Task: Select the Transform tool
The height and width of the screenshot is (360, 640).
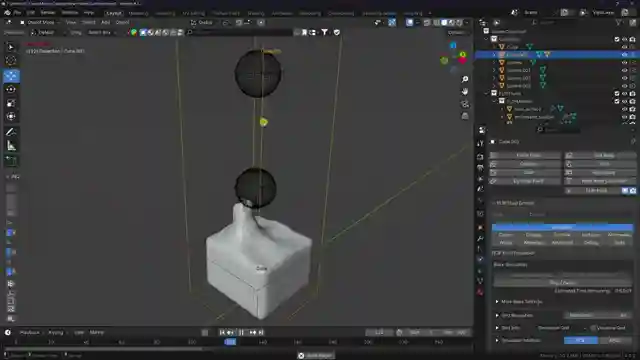Action: click(x=11, y=117)
